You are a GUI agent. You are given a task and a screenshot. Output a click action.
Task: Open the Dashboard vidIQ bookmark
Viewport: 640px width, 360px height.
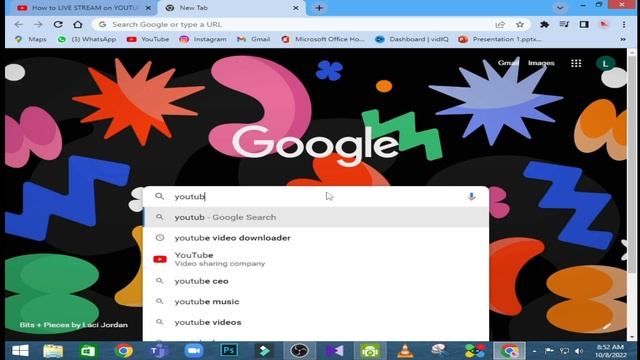click(412, 39)
